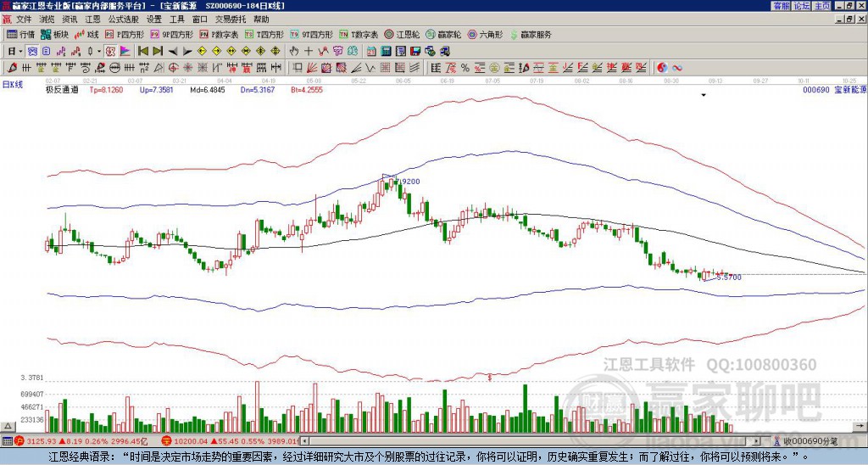Click the circled horizontal line tool

pyautogui.click(x=114, y=68)
